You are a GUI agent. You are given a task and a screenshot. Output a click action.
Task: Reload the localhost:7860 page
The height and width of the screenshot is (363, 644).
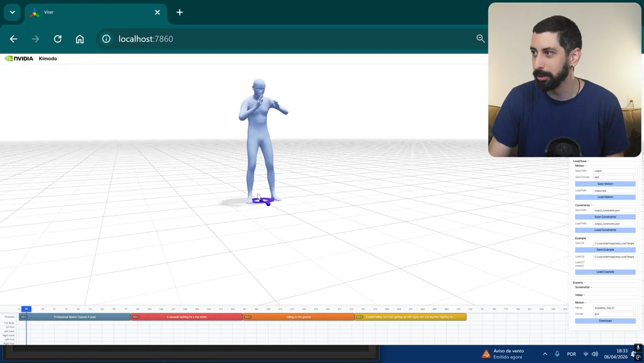(x=57, y=39)
